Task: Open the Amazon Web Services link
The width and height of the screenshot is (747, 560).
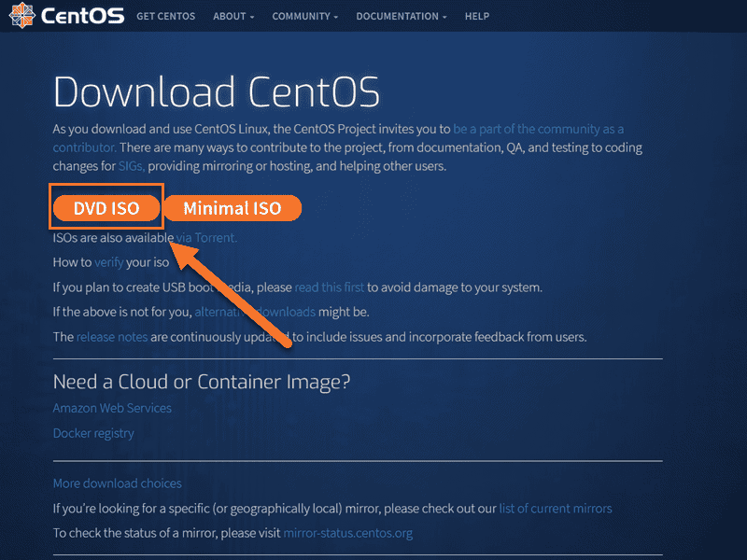Action: (112, 408)
